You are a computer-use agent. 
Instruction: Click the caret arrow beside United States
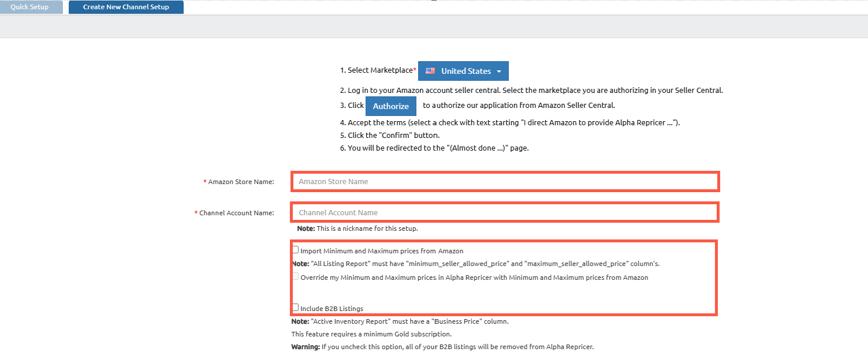[497, 72]
